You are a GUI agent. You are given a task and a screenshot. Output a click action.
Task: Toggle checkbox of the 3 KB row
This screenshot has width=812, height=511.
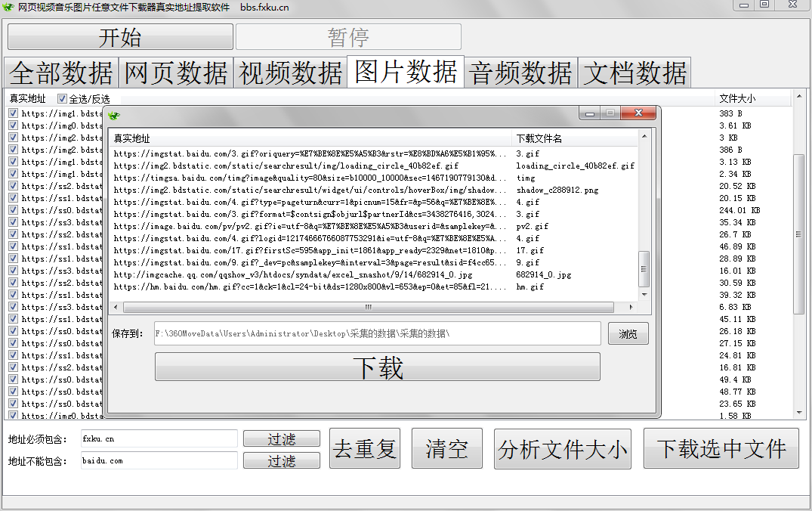[13, 138]
